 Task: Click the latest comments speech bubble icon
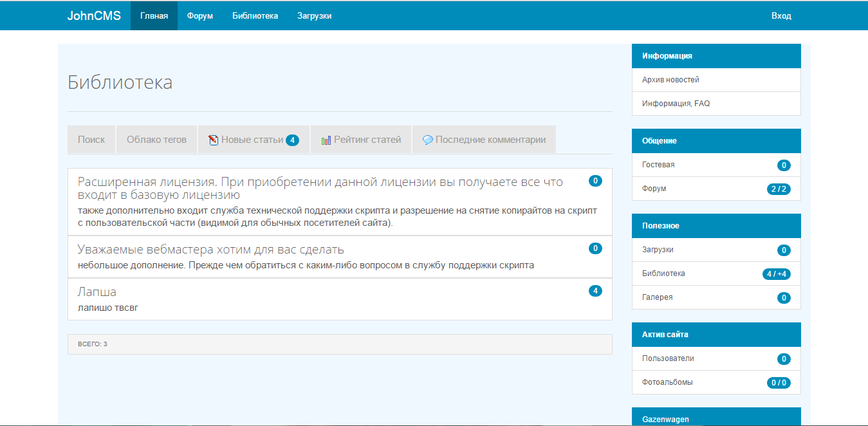pos(427,140)
